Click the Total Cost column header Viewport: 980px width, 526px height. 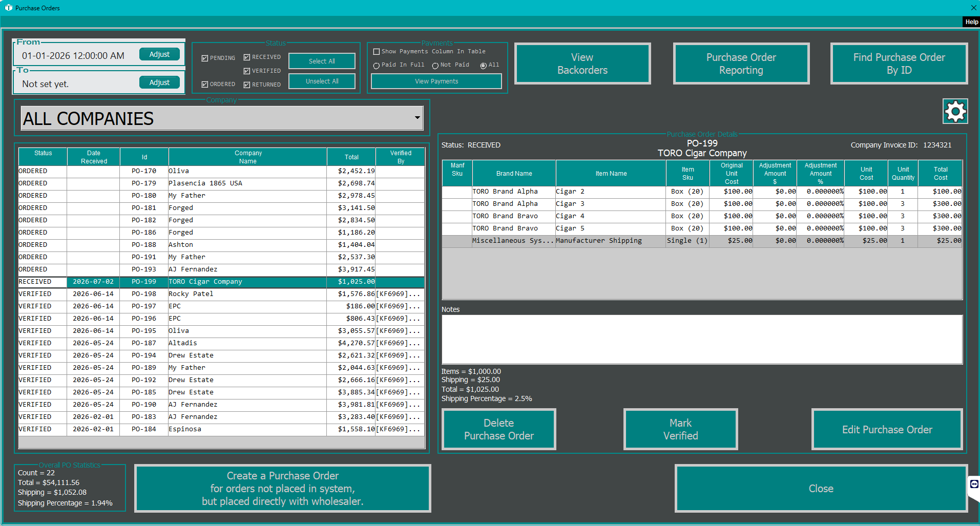tap(941, 173)
